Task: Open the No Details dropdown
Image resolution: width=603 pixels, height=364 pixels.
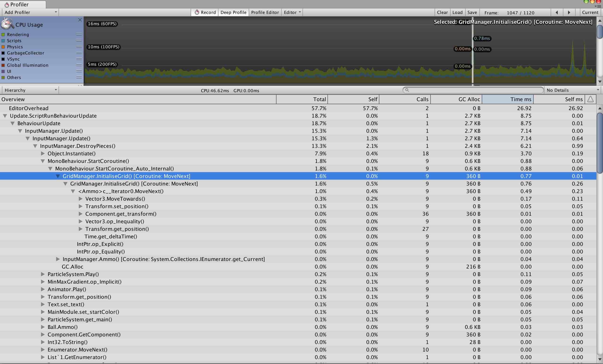Action: pyautogui.click(x=573, y=90)
